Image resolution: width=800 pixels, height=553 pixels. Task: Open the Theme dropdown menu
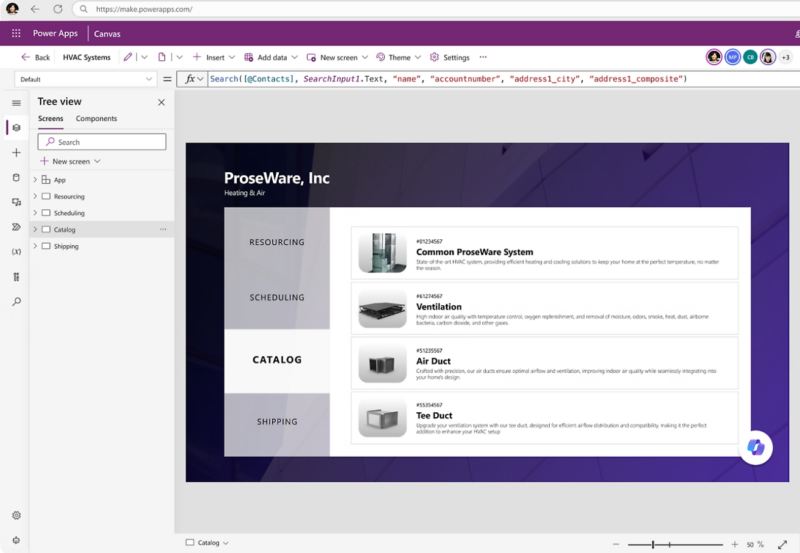click(x=398, y=57)
